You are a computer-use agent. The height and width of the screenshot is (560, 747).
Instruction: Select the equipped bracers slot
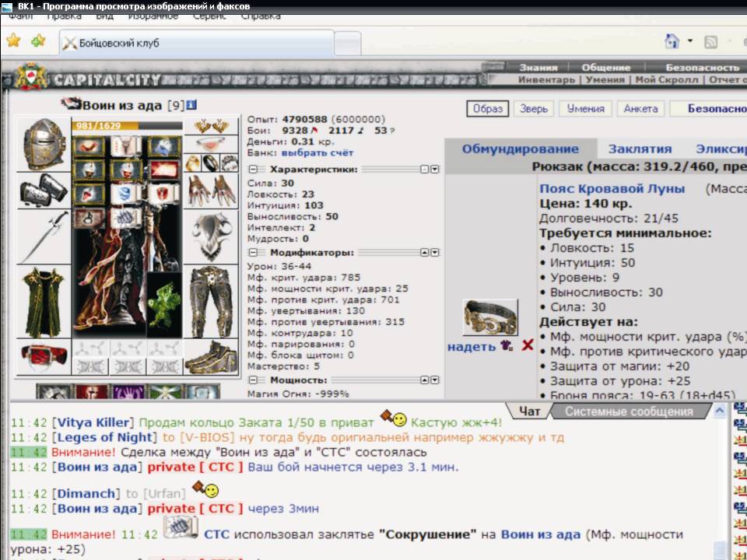point(44,191)
